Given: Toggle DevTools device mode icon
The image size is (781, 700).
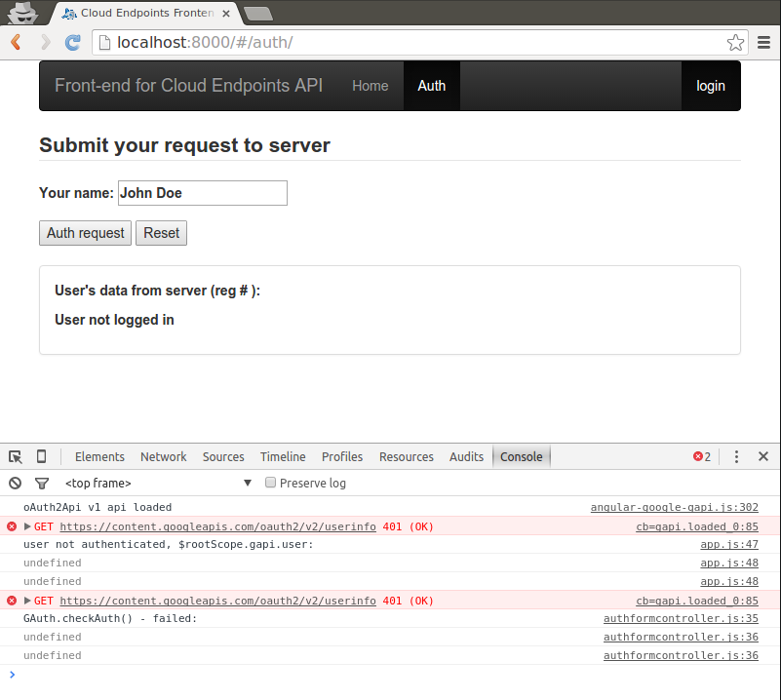Looking at the screenshot, I should point(41,456).
